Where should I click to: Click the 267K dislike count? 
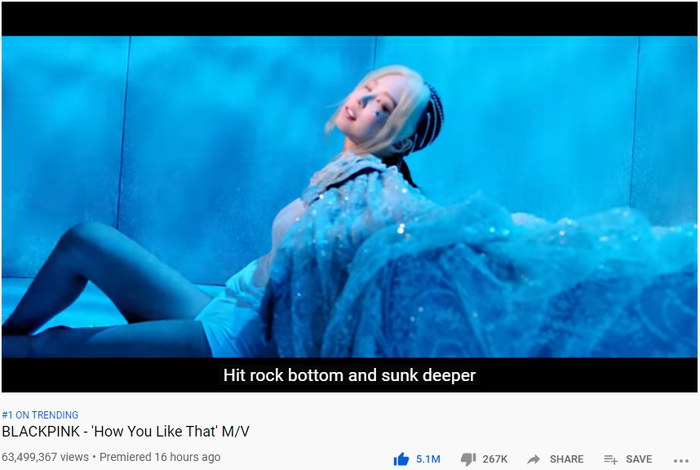point(495,459)
